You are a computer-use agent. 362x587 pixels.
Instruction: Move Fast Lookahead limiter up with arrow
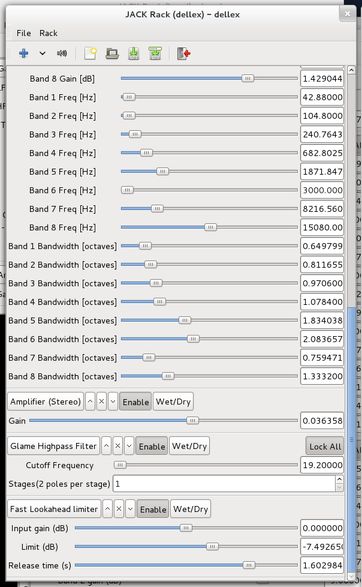point(107,509)
